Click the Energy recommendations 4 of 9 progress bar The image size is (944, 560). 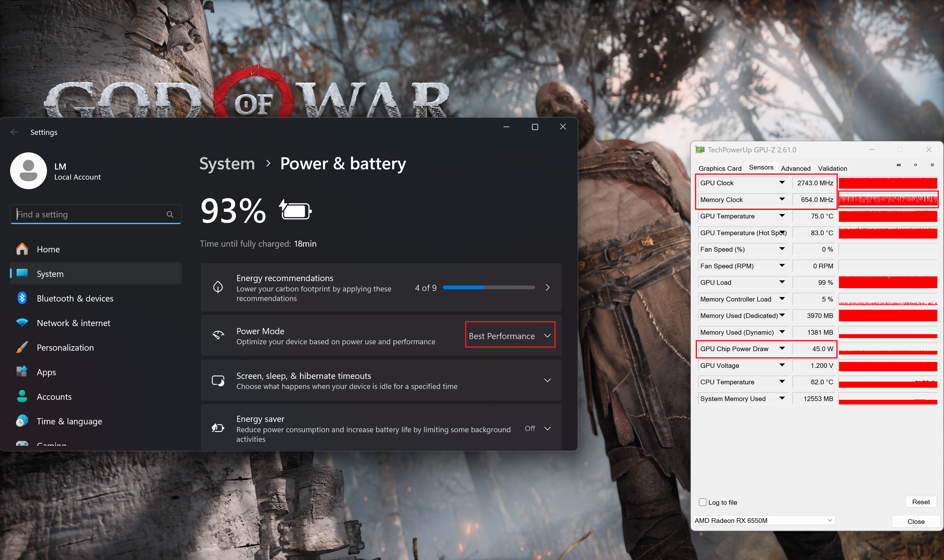(488, 287)
